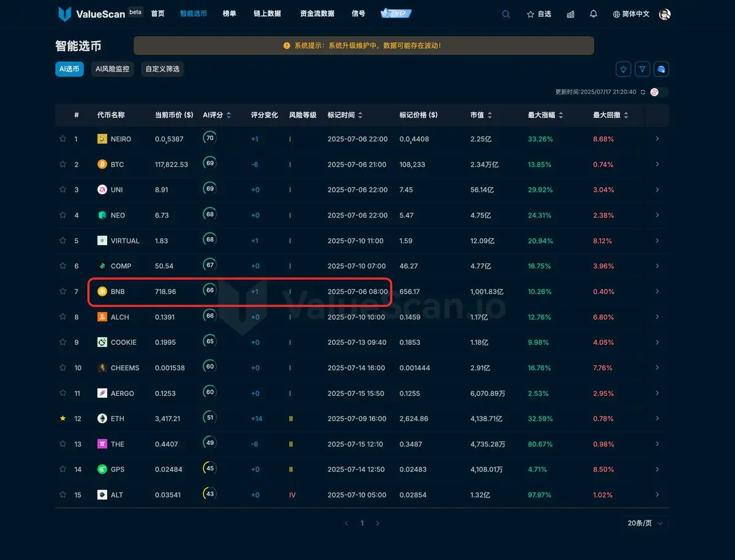Viewport: 735px width, 560px height.
Task: Click the NEIRO AI score 70 ring
Action: coord(210,138)
